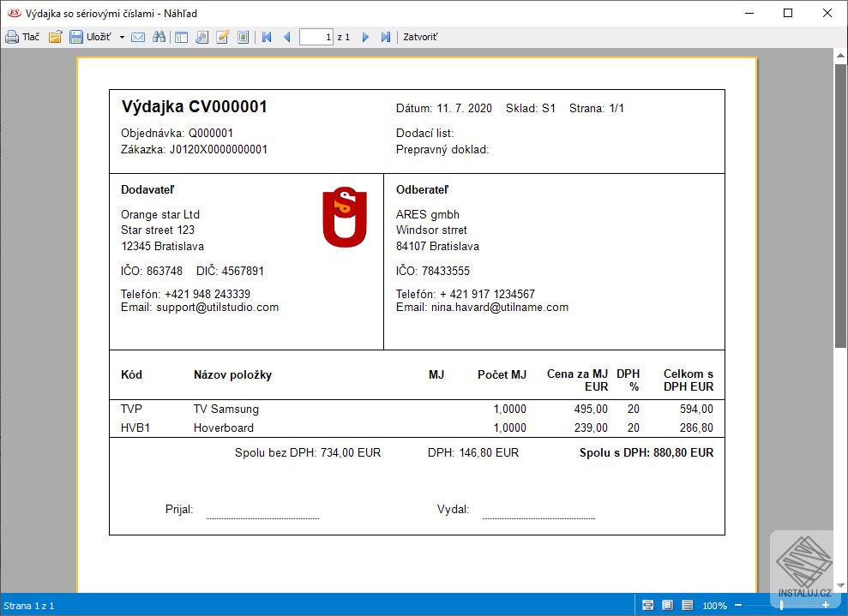
Task: Click the Tlač print button
Action: (22, 37)
